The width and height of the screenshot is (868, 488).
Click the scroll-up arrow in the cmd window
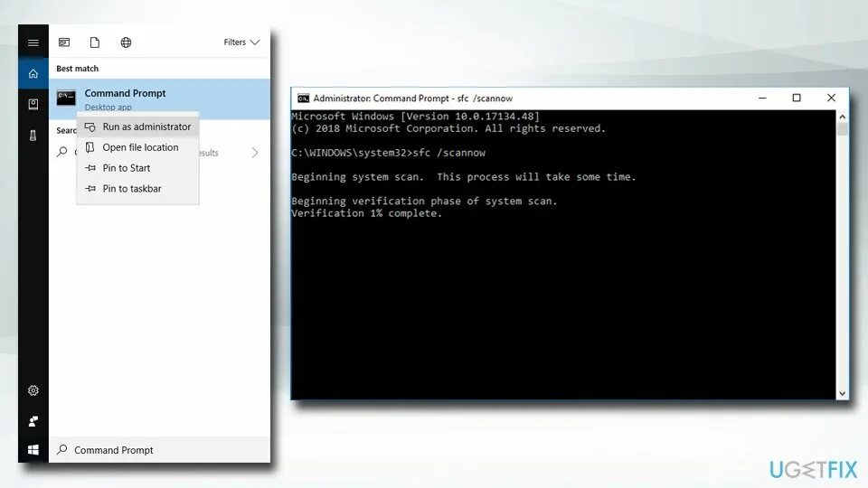click(x=842, y=117)
